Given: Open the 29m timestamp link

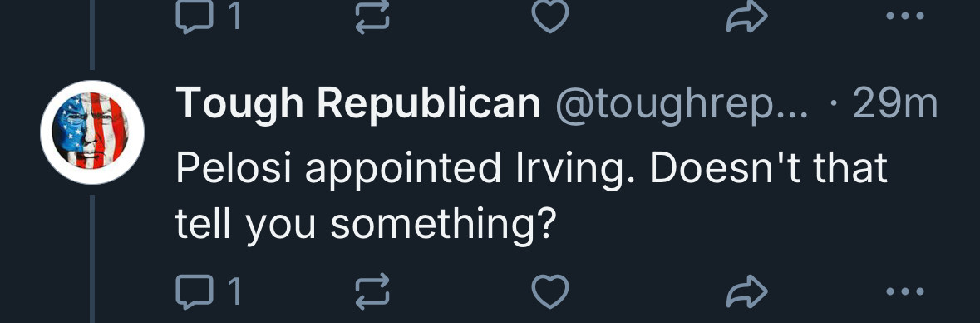Looking at the screenshot, I should pyautogui.click(x=894, y=104).
